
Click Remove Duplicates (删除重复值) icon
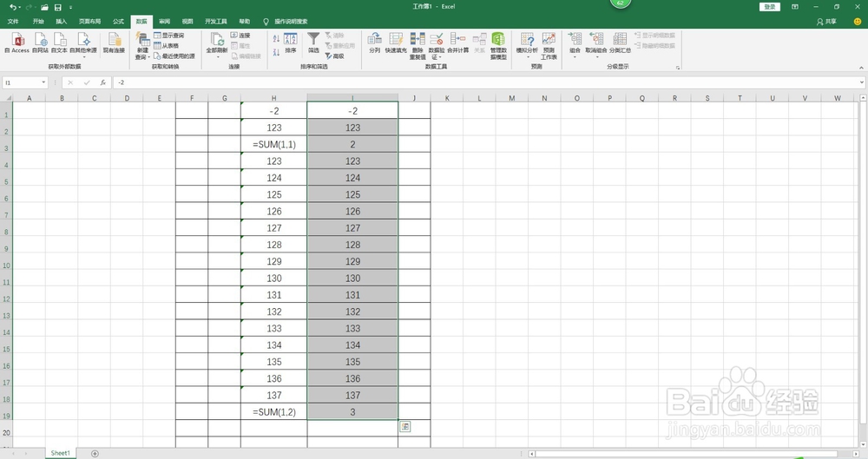[x=418, y=45]
